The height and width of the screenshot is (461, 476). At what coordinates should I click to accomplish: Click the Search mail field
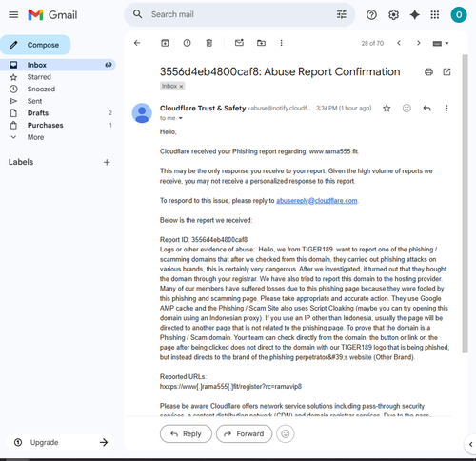tap(240, 14)
